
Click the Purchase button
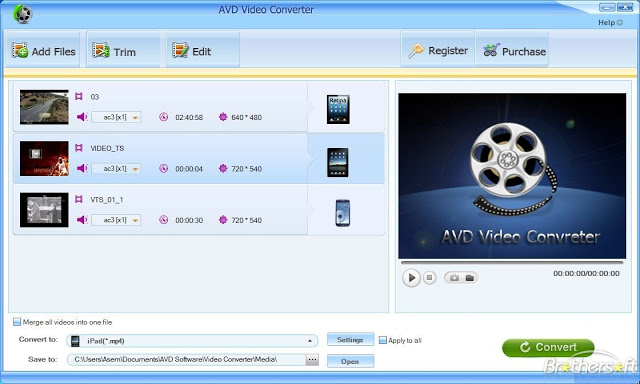coord(512,50)
